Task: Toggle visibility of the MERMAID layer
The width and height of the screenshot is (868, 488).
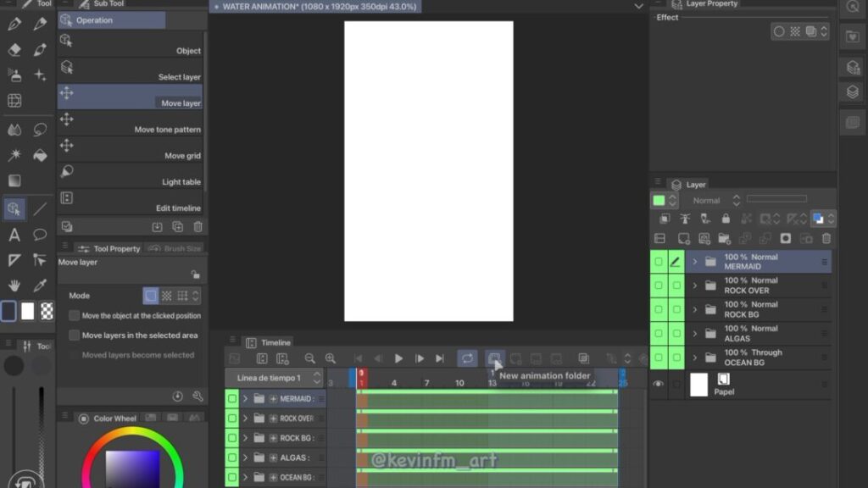Action: tap(658, 262)
